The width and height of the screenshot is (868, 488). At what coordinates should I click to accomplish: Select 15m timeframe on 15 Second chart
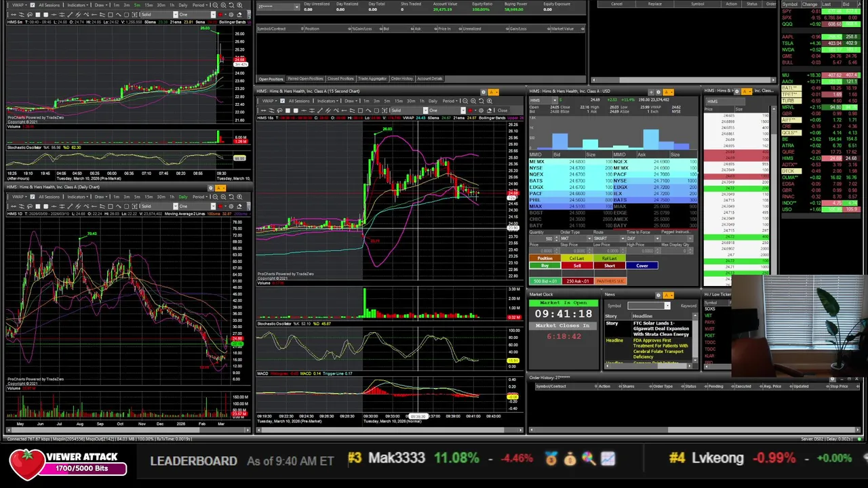[398, 101]
